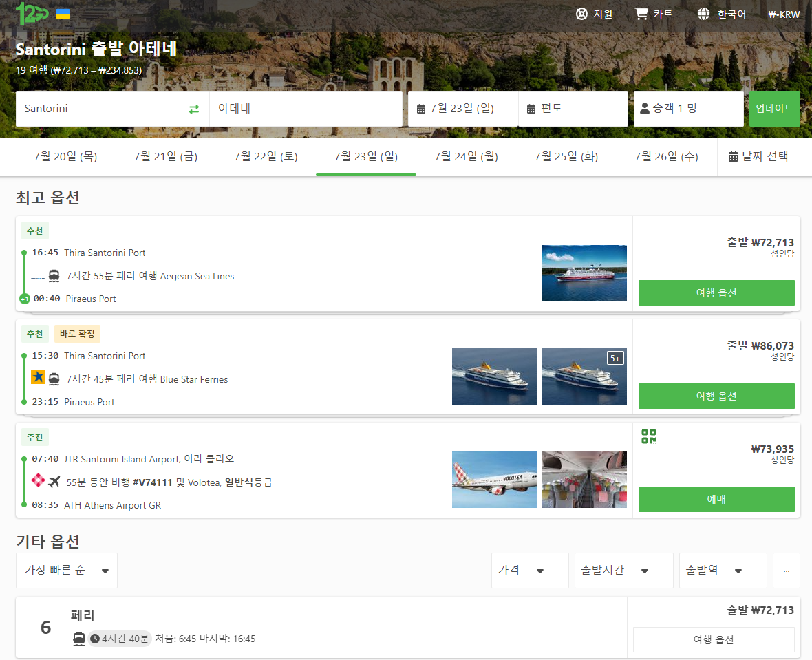Open the Volotea cabin interior photo
Viewport: 812px width, 660px height.
[x=584, y=479]
